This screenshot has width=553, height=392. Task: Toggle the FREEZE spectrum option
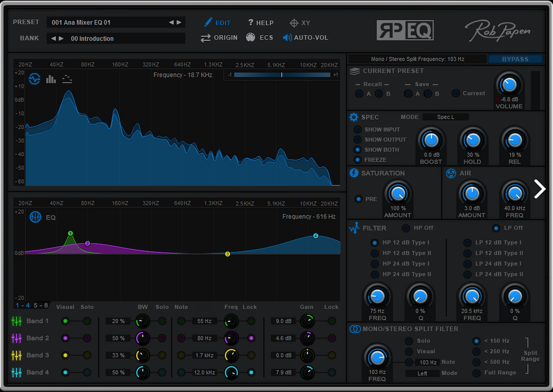(358, 160)
